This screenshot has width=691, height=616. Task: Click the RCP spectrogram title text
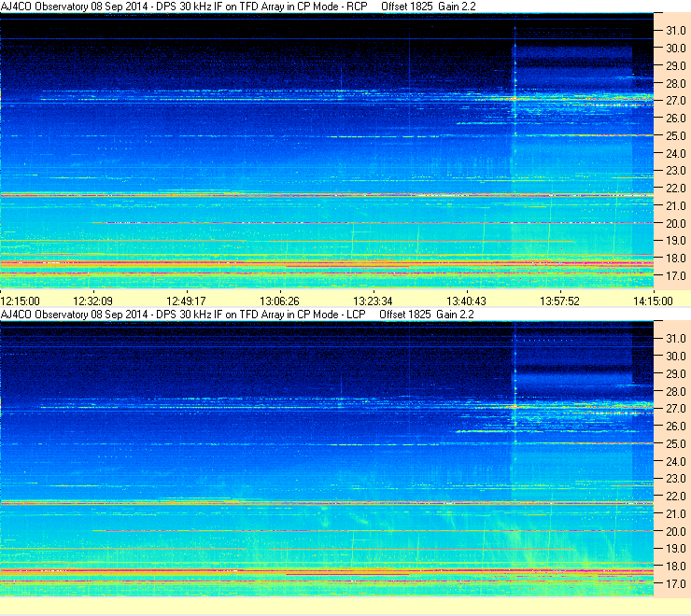click(x=184, y=7)
